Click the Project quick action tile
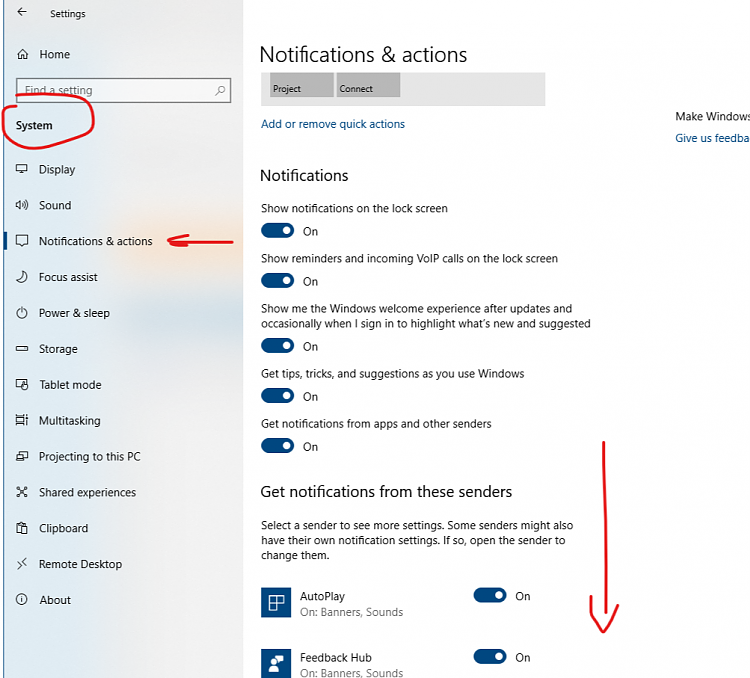 pyautogui.click(x=301, y=85)
